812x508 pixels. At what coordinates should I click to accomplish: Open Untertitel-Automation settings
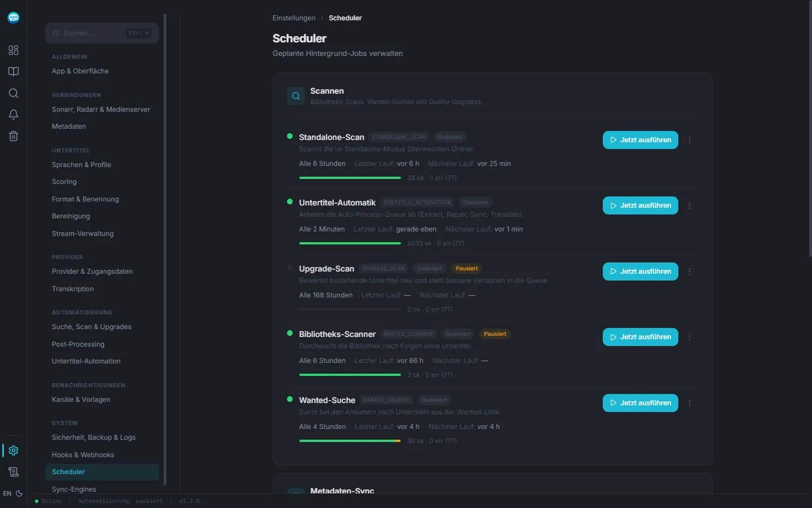coord(102,361)
